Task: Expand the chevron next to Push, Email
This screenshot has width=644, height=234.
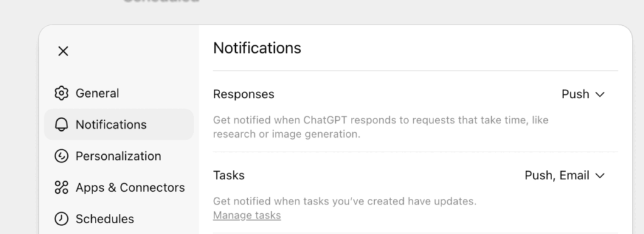Action: (600, 175)
